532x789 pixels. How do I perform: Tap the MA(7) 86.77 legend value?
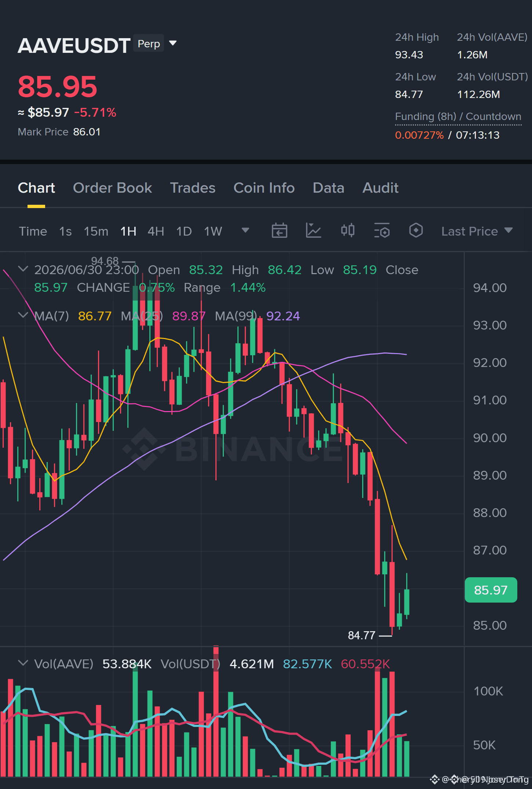click(95, 316)
